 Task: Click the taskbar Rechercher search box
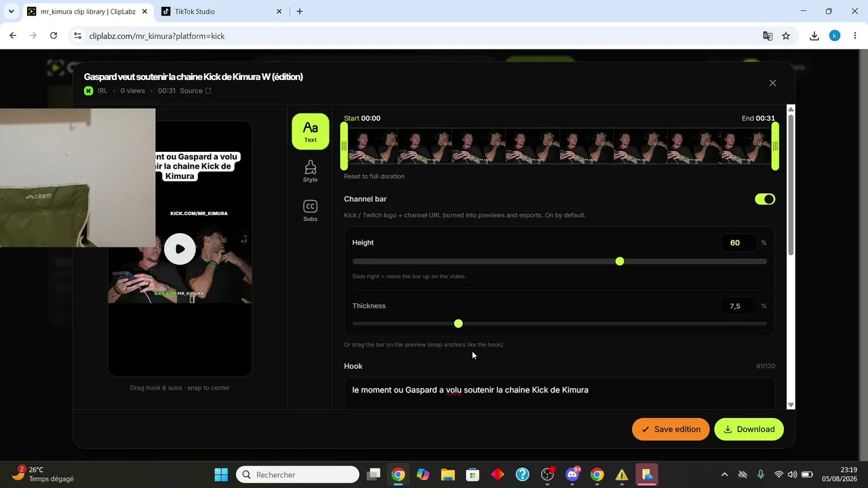click(298, 474)
